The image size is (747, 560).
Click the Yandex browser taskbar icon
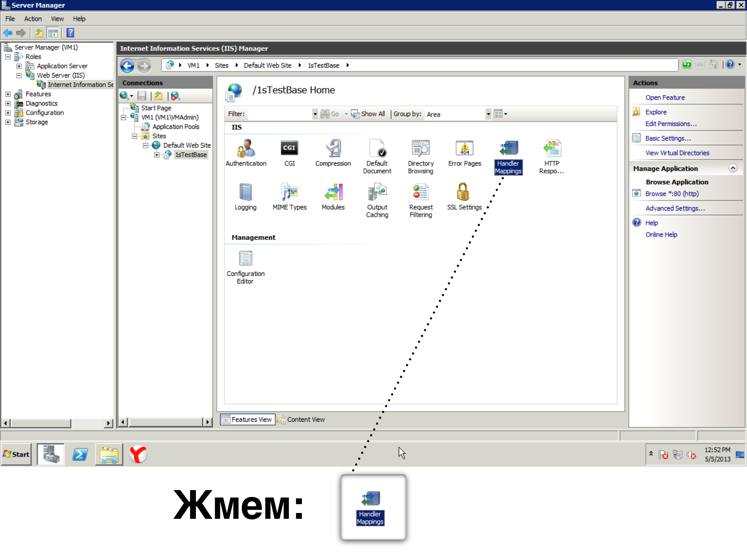click(138, 454)
